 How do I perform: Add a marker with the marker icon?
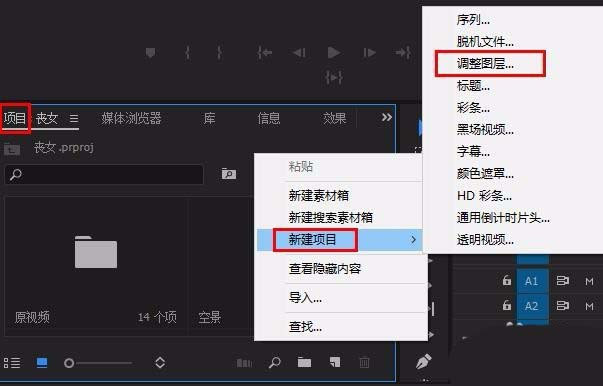(150, 52)
